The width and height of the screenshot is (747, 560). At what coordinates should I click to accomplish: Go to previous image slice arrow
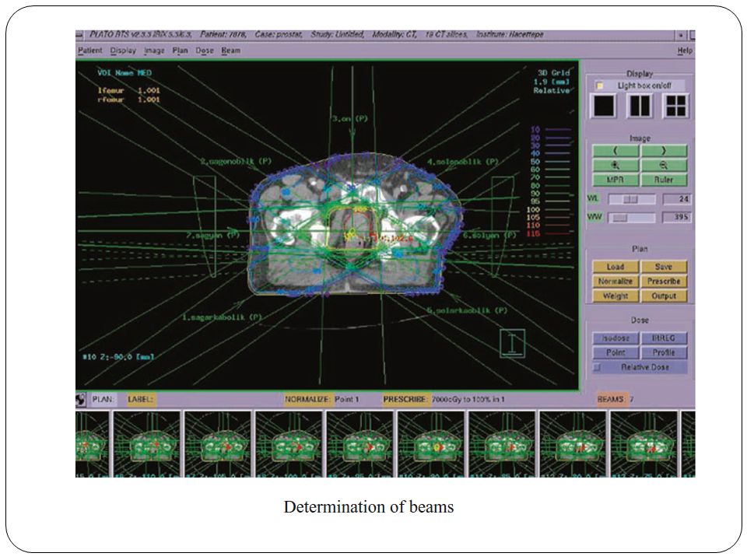pyautogui.click(x=615, y=151)
